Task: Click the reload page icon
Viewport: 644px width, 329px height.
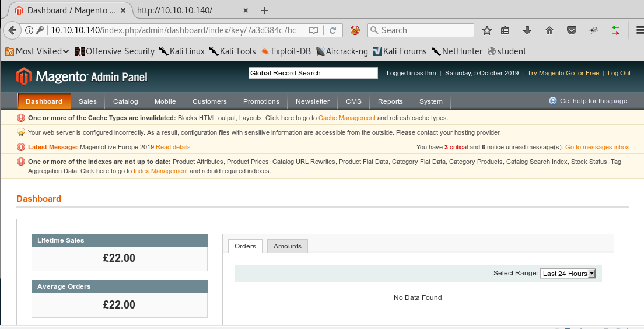Action: pos(332,30)
